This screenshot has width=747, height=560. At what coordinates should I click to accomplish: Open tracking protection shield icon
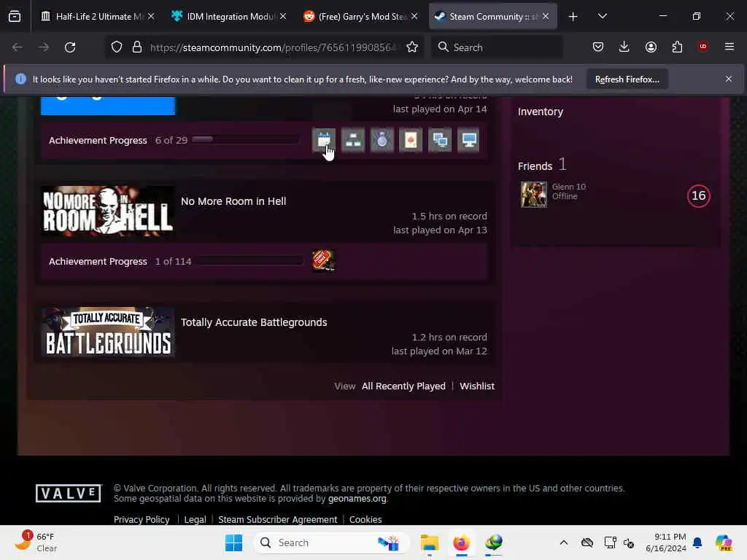(x=117, y=47)
